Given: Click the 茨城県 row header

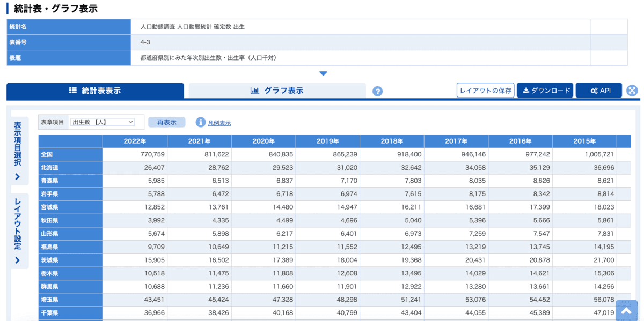Looking at the screenshot, I should tap(70, 260).
